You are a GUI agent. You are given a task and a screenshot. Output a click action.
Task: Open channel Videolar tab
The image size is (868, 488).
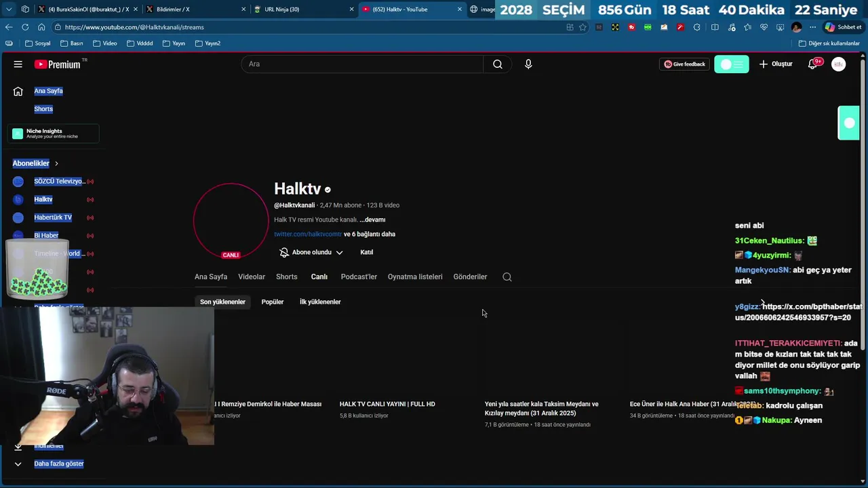(x=252, y=277)
